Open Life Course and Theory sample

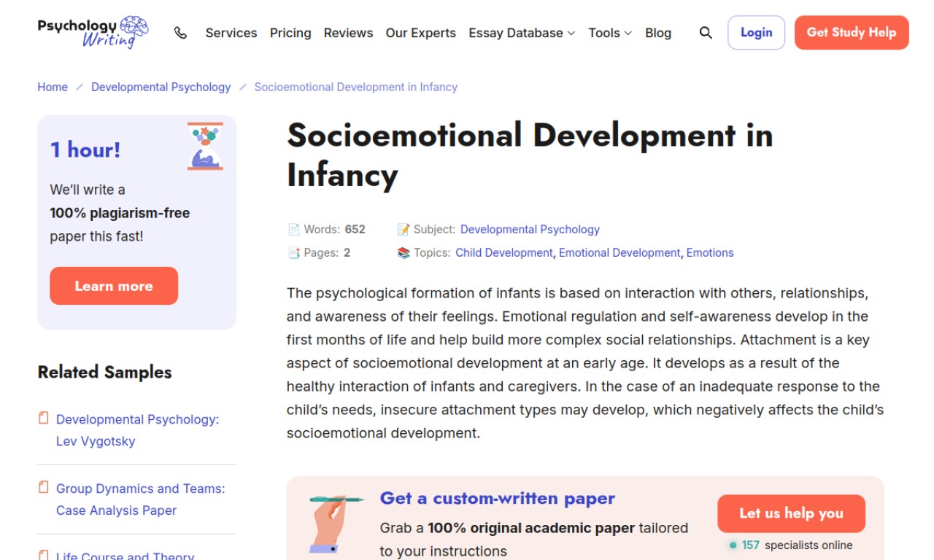tap(125, 556)
